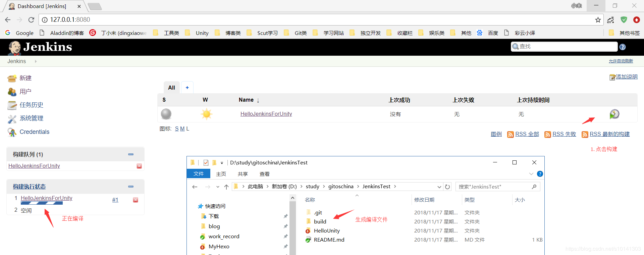Viewport: 644px width, 255px height.
Task: Open 百度 bookmark
Action: (x=487, y=33)
